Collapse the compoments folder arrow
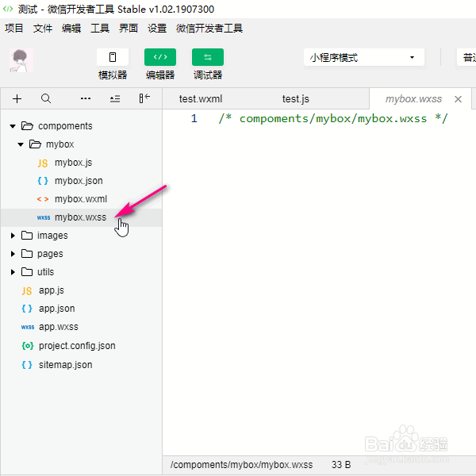 [13, 126]
